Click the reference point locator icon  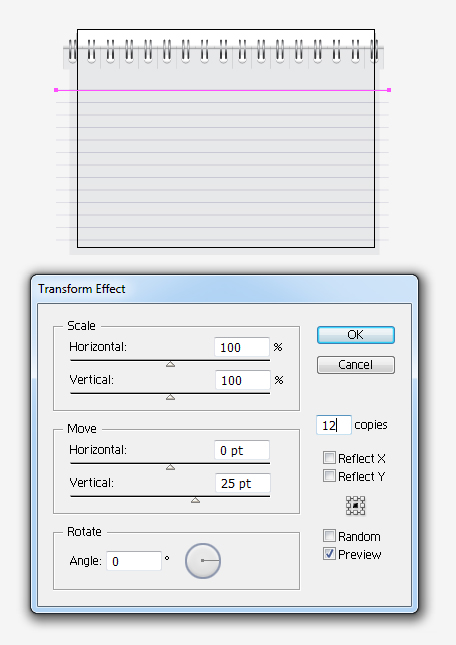tap(355, 505)
